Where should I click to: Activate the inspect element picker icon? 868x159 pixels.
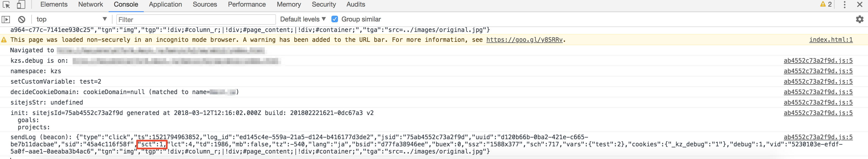(6, 5)
